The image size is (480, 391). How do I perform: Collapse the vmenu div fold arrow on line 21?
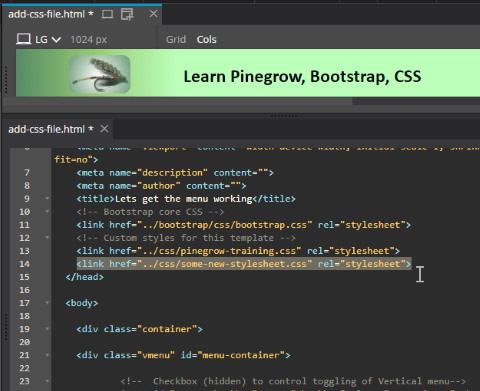[x=47, y=355]
